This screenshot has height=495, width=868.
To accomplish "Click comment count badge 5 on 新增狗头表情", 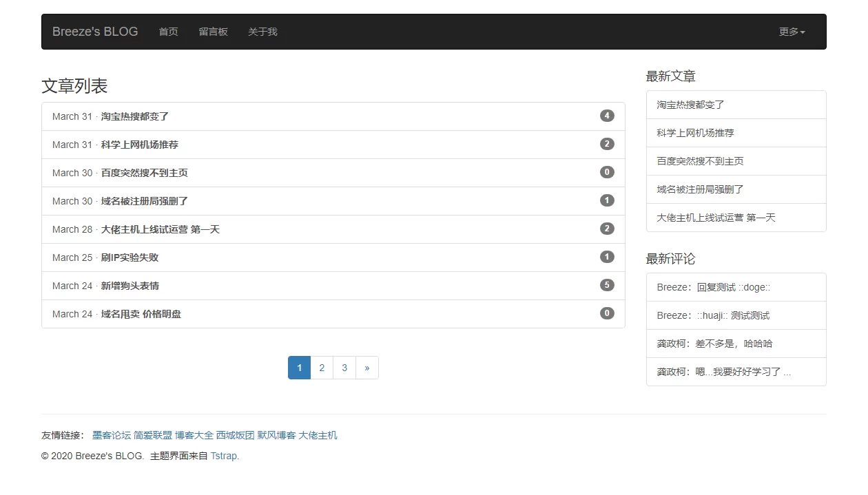I will click(606, 285).
